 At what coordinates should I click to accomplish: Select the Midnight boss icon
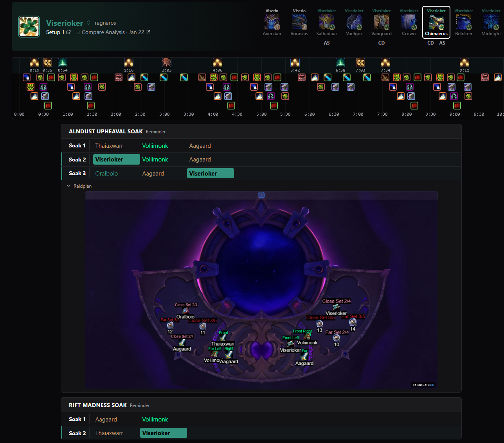click(491, 23)
